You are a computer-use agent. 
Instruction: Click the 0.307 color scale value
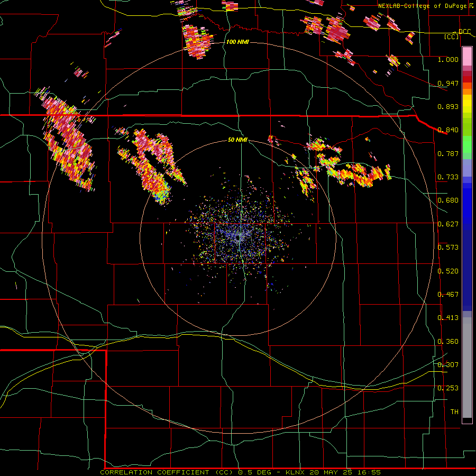coord(448,365)
